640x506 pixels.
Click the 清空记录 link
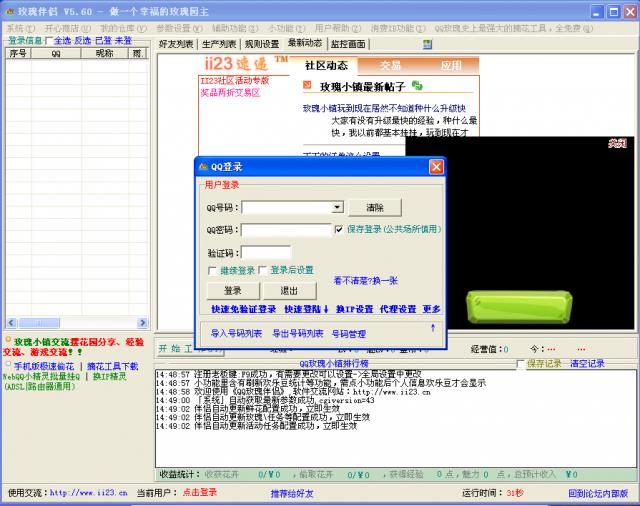tap(587, 364)
